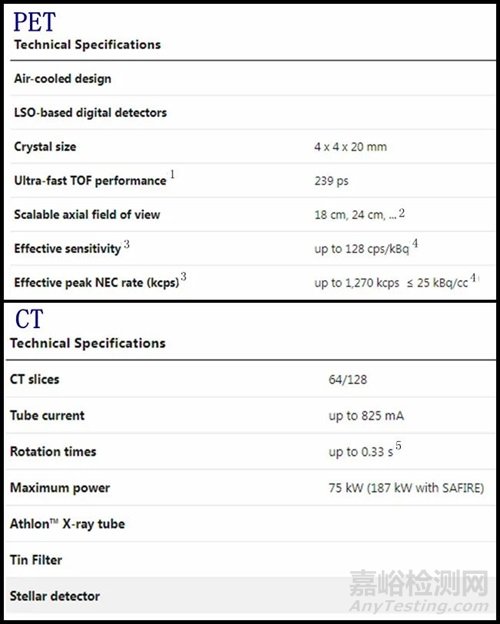
Task: Select the Air-cooled design row
Action: [x=252, y=78]
